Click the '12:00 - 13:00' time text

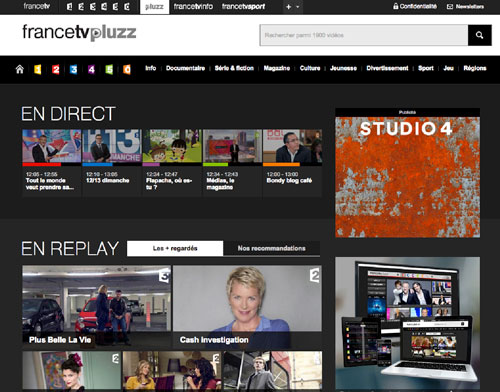pyautogui.click(x=282, y=174)
